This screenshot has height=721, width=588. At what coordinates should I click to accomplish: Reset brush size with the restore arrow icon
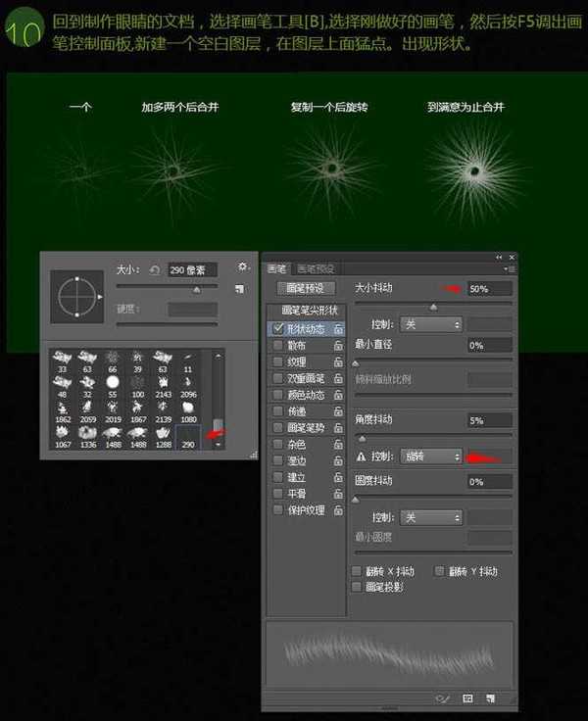coord(155,269)
